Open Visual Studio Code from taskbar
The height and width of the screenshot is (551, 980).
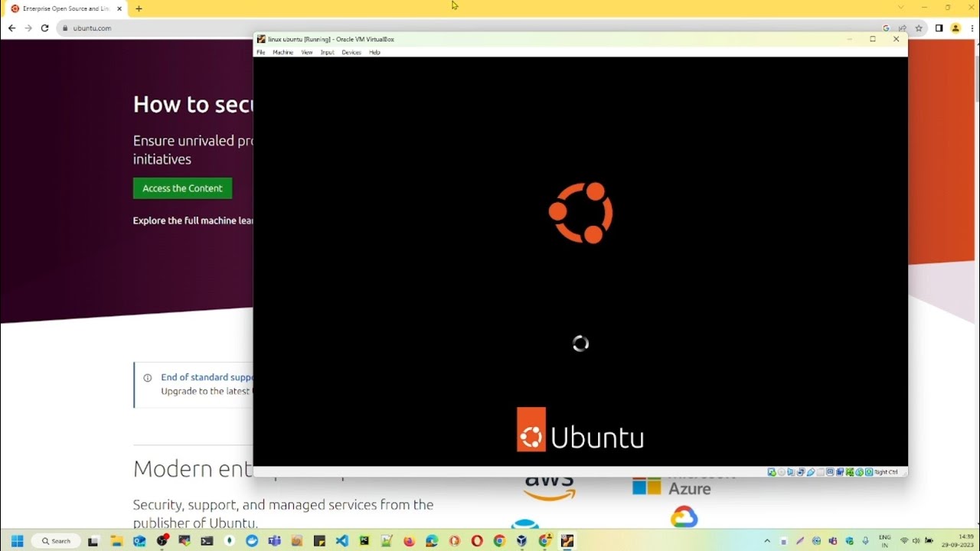(x=341, y=541)
